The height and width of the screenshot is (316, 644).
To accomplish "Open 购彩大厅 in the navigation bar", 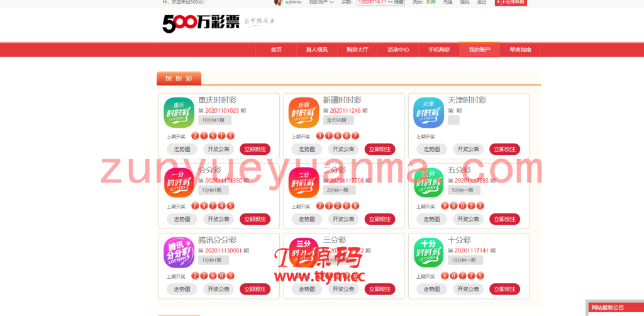I will [x=357, y=50].
